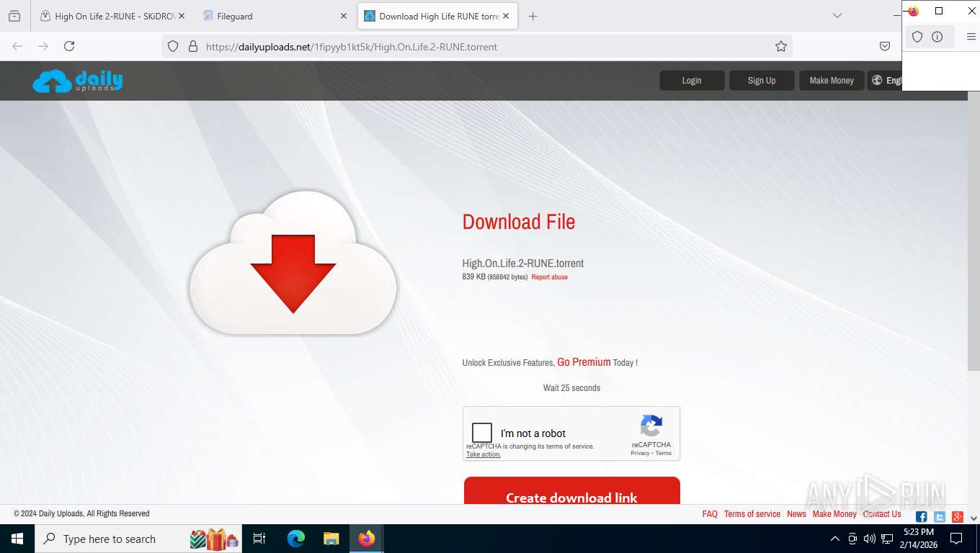Open the Windows Start menu
980x553 pixels.
[17, 539]
